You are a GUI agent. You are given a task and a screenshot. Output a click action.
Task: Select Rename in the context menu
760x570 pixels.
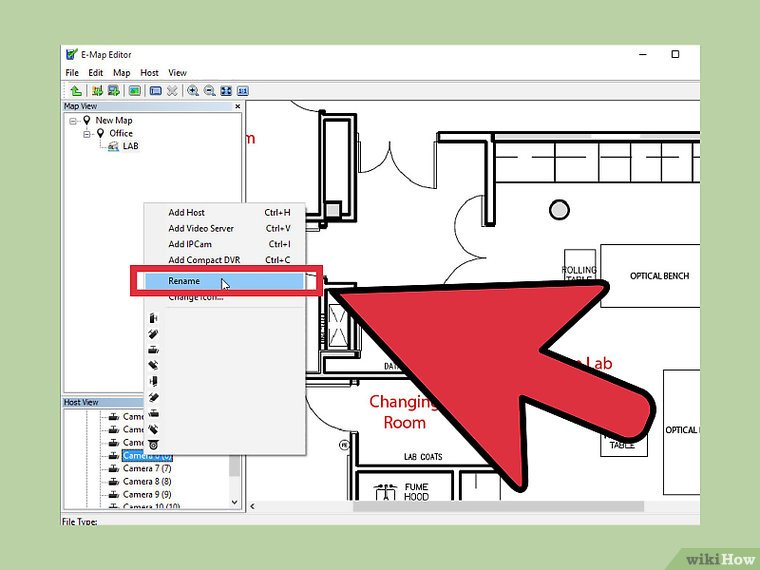[x=184, y=281]
